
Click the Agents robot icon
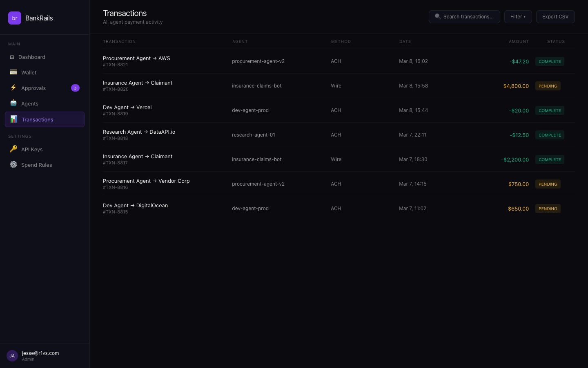point(13,103)
